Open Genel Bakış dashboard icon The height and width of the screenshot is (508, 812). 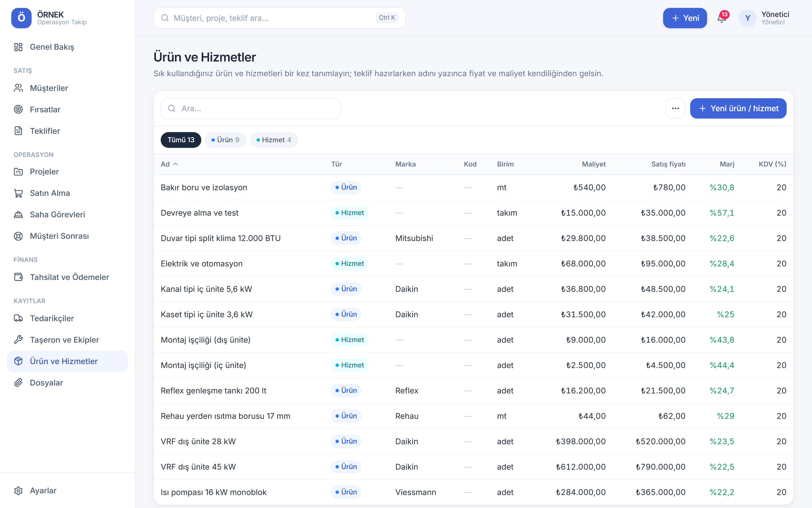tap(18, 47)
